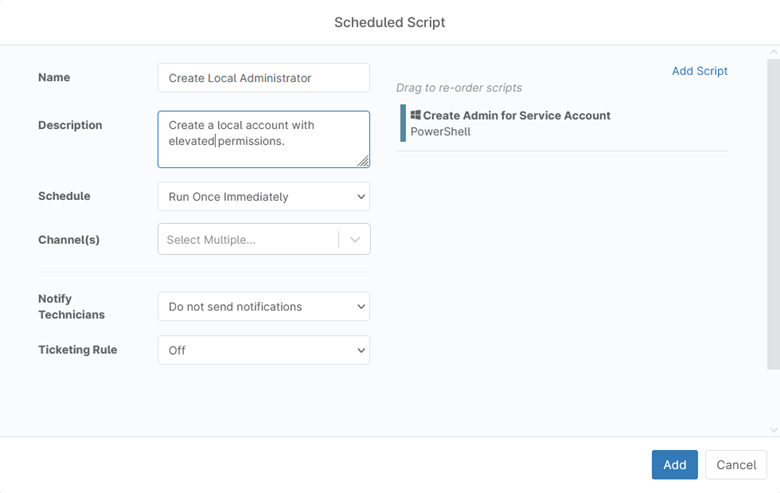Expand the Notify Technicians dropdown
Image resolution: width=780 pixels, height=493 pixels.
click(x=263, y=307)
